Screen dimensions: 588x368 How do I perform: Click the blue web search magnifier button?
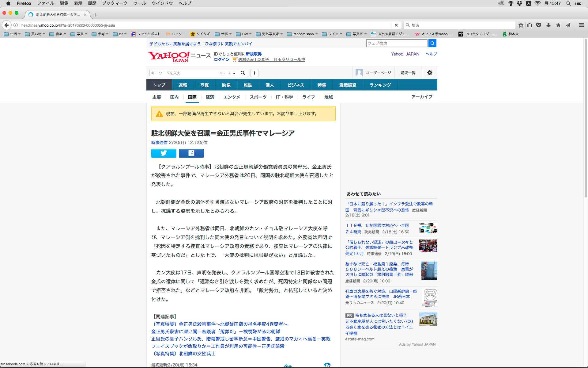[432, 43]
